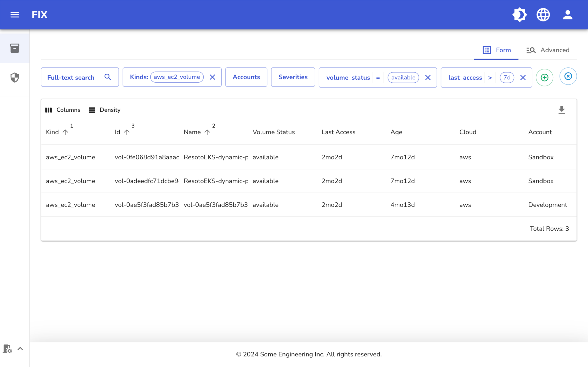
Task: Toggle the Columns panel view
Action: 63,110
